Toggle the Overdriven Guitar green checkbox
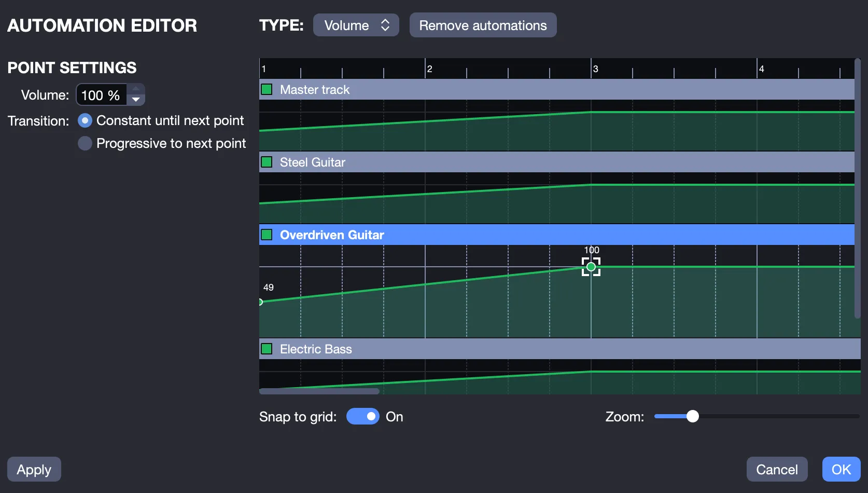Image resolution: width=868 pixels, height=493 pixels. [267, 235]
